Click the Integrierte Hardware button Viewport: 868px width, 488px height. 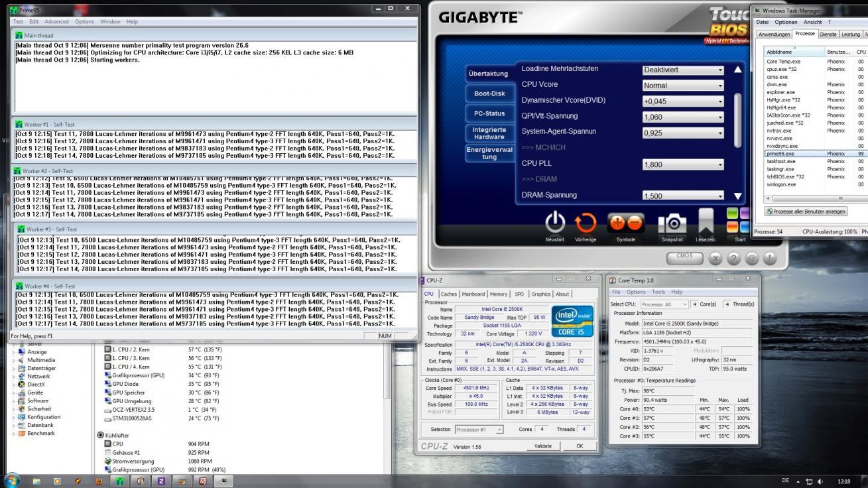489,133
